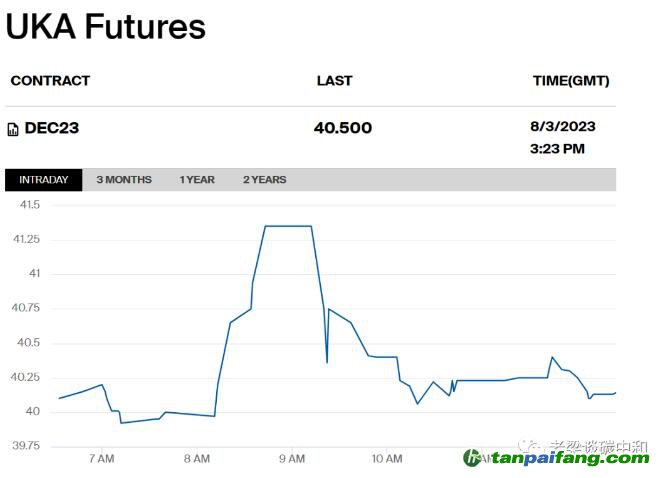Click the last price value 40.500
Viewport: 660px width, 478px height.
tap(342, 128)
